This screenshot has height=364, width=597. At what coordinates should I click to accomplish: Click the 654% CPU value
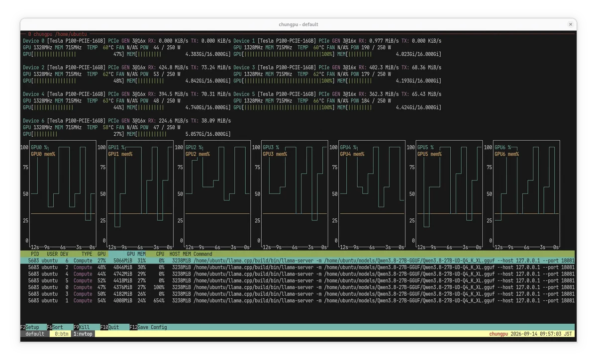point(159,300)
